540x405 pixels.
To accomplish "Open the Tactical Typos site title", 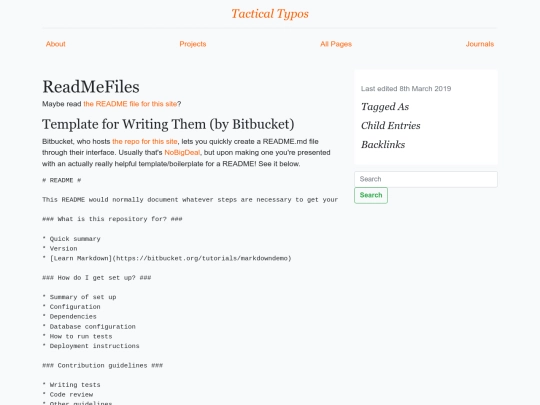I will coord(270,14).
